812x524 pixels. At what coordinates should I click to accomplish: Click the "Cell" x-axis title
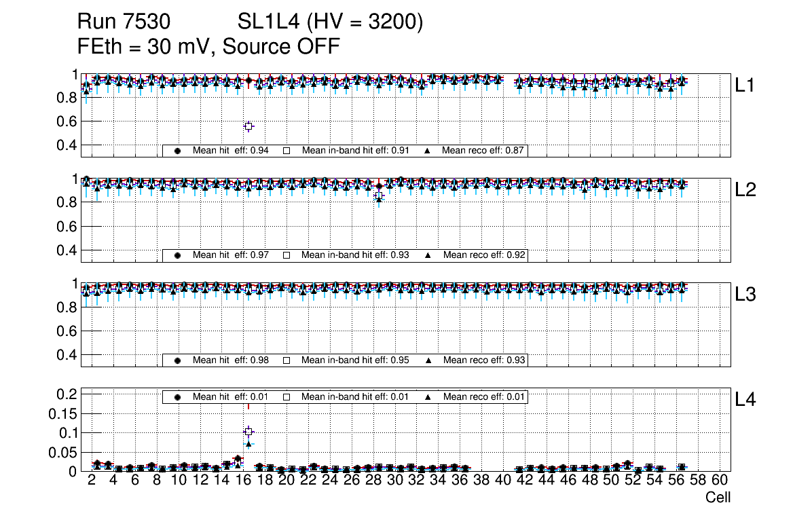718,498
